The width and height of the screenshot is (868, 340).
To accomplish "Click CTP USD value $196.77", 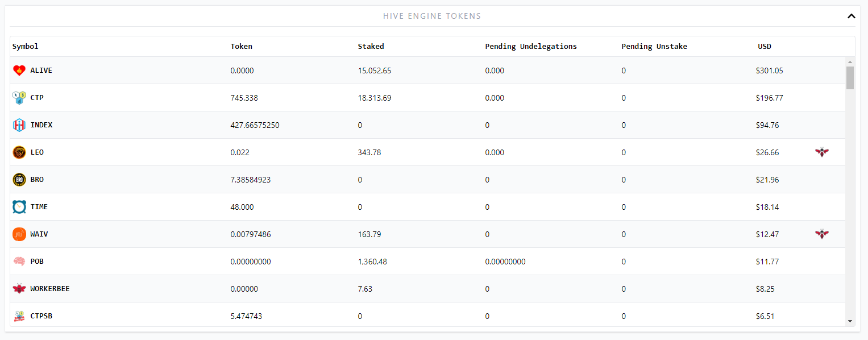I will pos(770,98).
